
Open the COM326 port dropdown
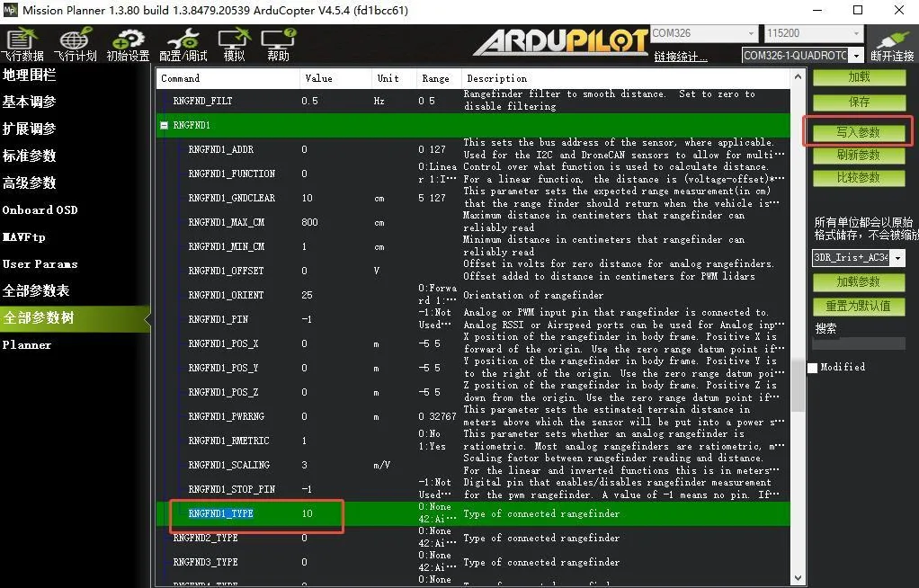(705, 33)
